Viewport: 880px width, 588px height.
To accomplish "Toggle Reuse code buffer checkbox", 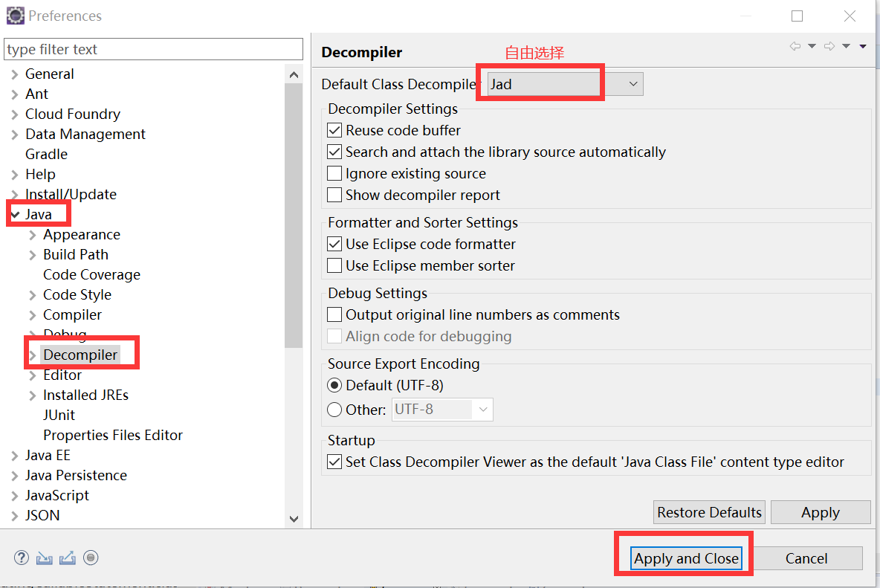I will pos(334,130).
